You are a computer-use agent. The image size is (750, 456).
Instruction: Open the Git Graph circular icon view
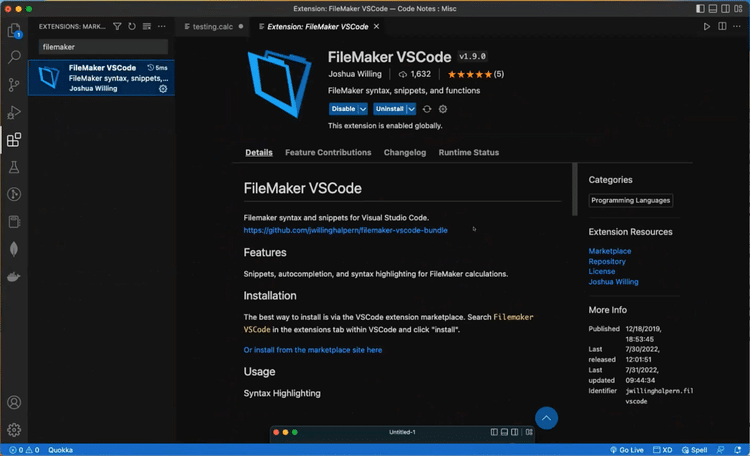tap(14, 194)
